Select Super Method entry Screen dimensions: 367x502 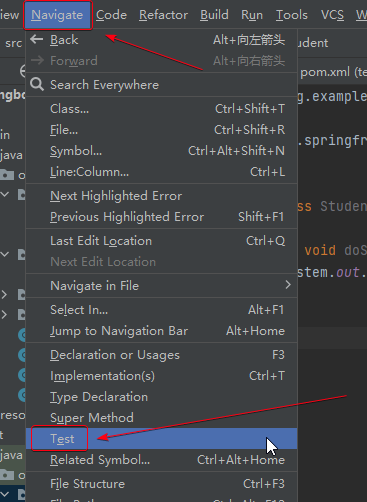(162, 418)
